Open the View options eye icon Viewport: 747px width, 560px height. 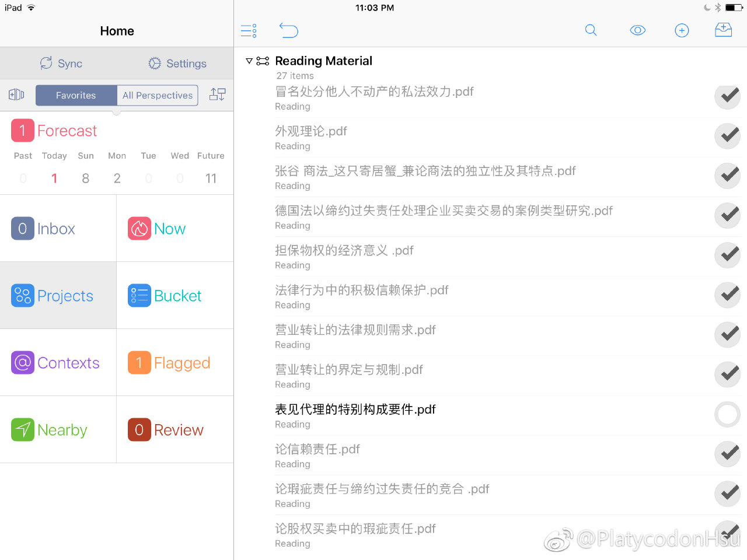coord(637,30)
